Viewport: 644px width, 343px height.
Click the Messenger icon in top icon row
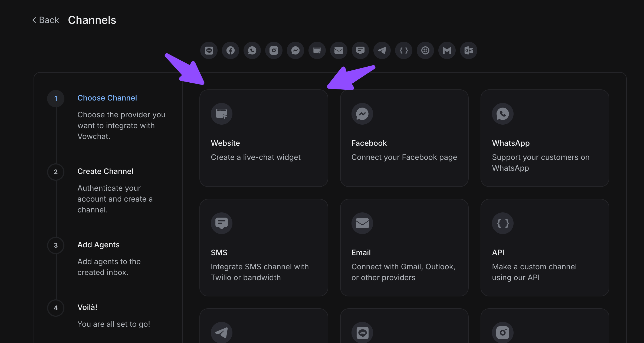[295, 50]
